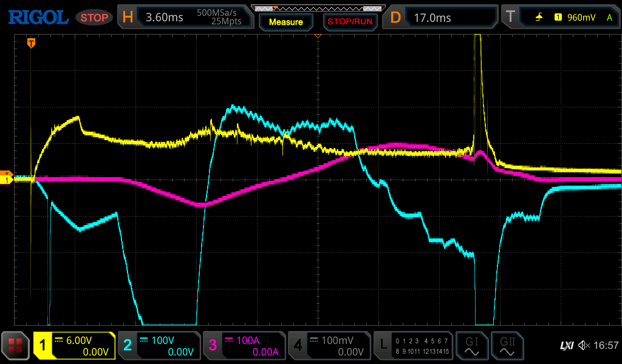Click the clock showing 16:57
The width and height of the screenshot is (622, 364).
[x=606, y=346]
